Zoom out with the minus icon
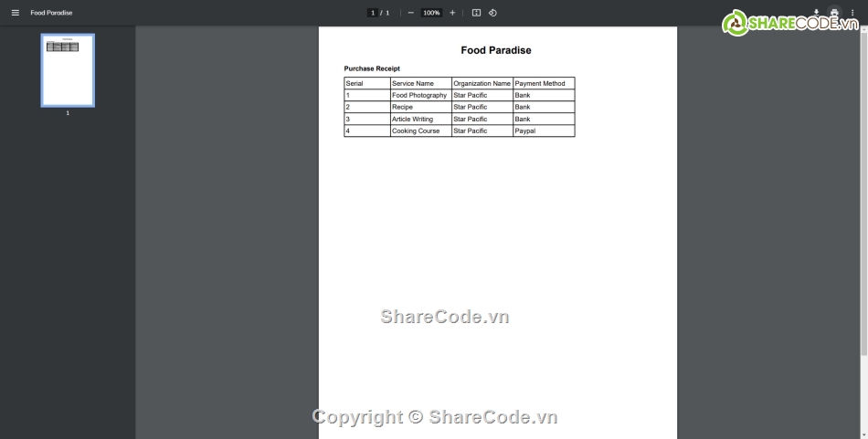 (x=411, y=13)
